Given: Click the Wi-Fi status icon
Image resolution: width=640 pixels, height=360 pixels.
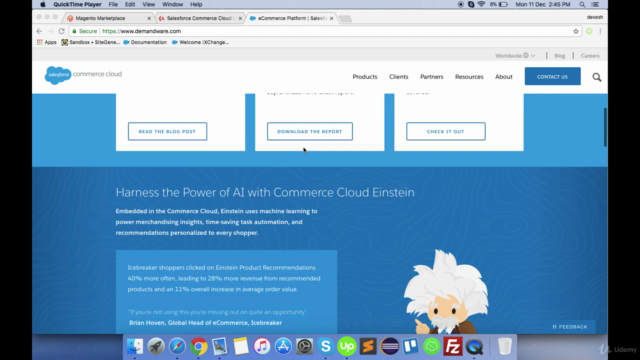Looking at the screenshot, I should (x=481, y=4).
